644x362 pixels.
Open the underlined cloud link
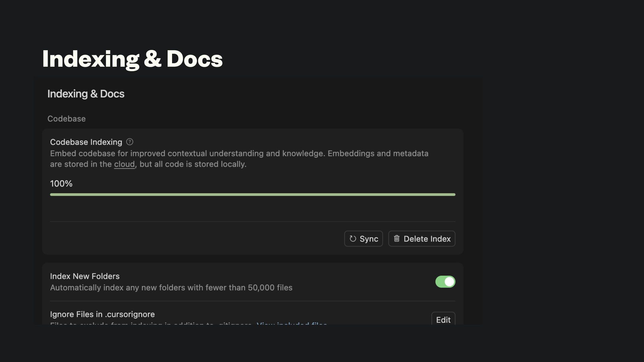click(124, 164)
